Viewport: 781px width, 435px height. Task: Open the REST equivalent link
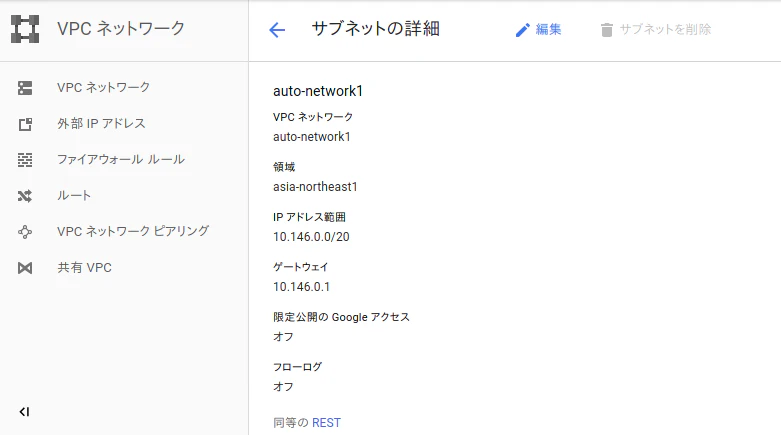click(326, 423)
